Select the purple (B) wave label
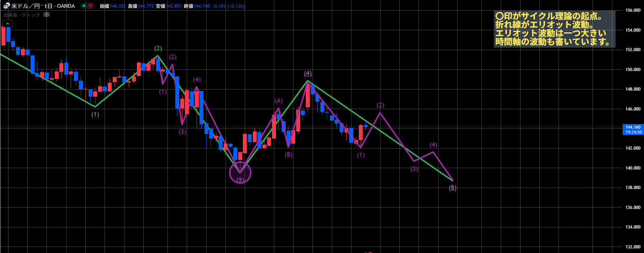 pyautogui.click(x=288, y=155)
